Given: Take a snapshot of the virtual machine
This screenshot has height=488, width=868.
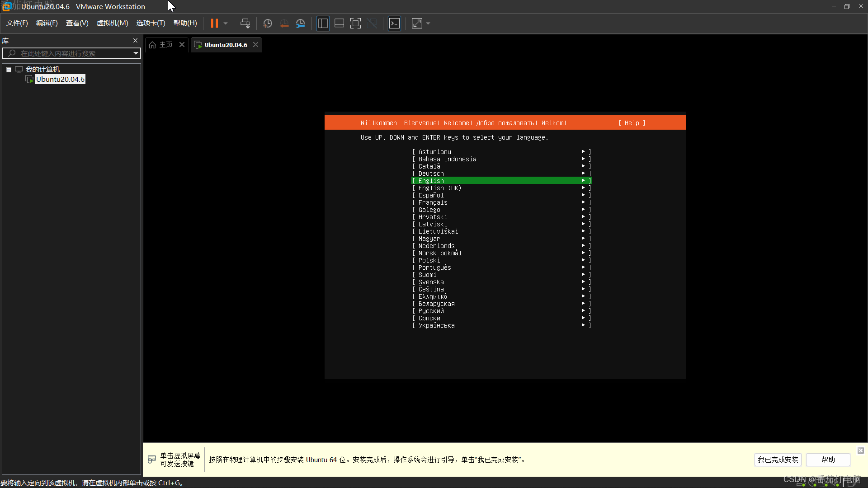Looking at the screenshot, I should [267, 23].
